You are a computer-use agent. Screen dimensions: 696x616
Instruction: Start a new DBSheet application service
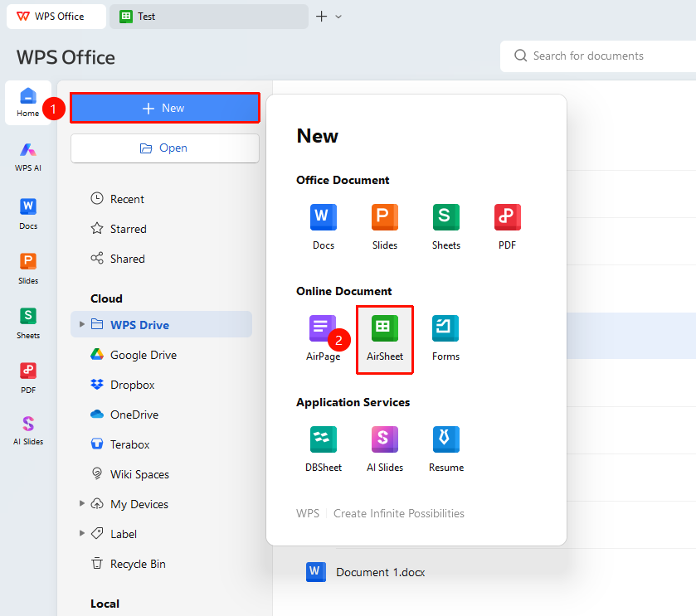click(324, 449)
